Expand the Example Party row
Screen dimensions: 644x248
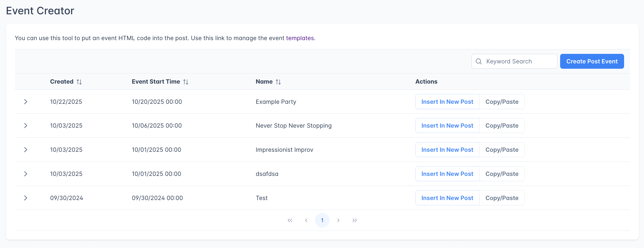click(26, 102)
